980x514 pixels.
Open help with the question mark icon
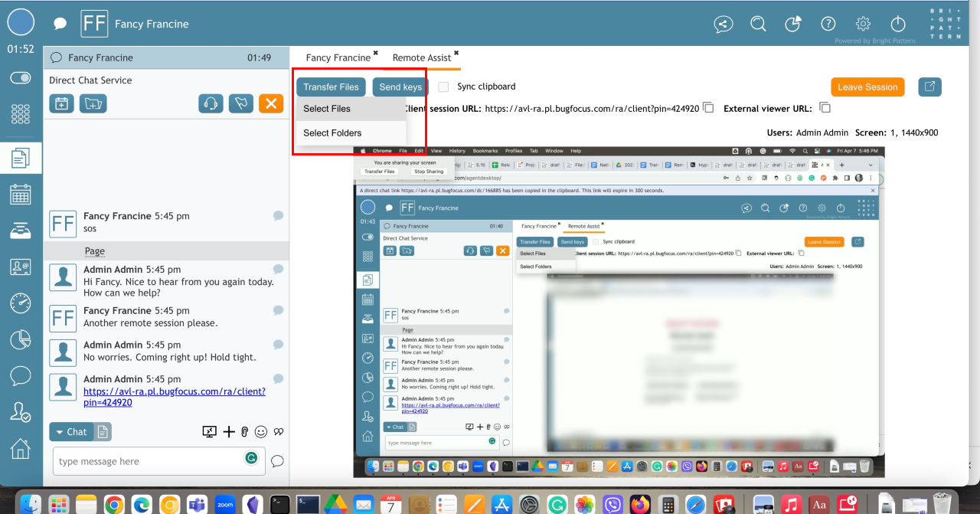pos(828,24)
